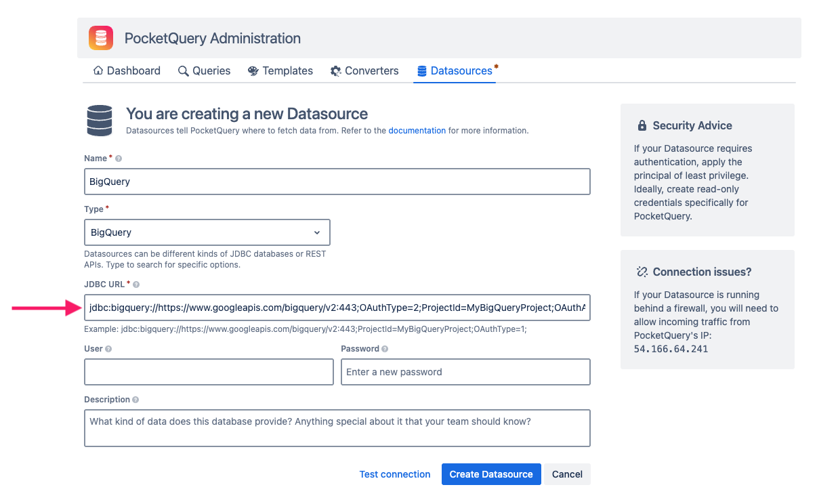This screenshot has height=504, width=817.
Task: Click the Test connection link
Action: point(394,474)
